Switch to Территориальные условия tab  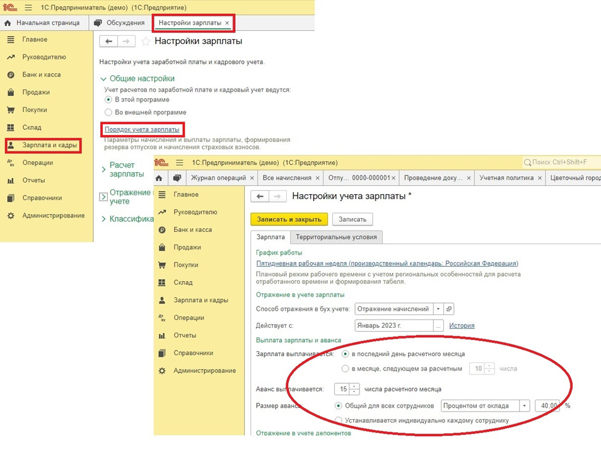click(336, 237)
